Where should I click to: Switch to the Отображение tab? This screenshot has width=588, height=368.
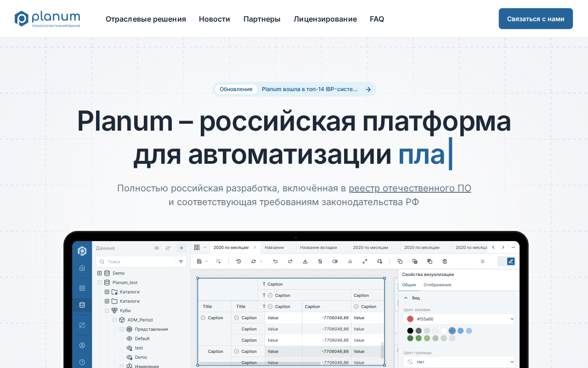point(437,285)
